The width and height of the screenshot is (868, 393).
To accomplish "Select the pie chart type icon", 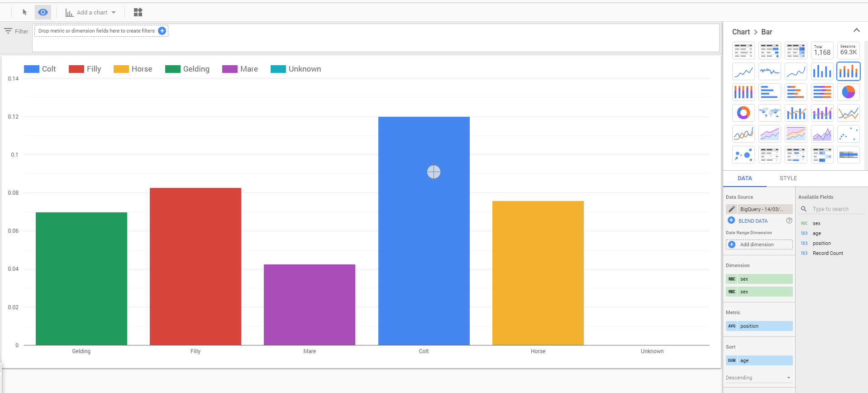I will point(848,92).
